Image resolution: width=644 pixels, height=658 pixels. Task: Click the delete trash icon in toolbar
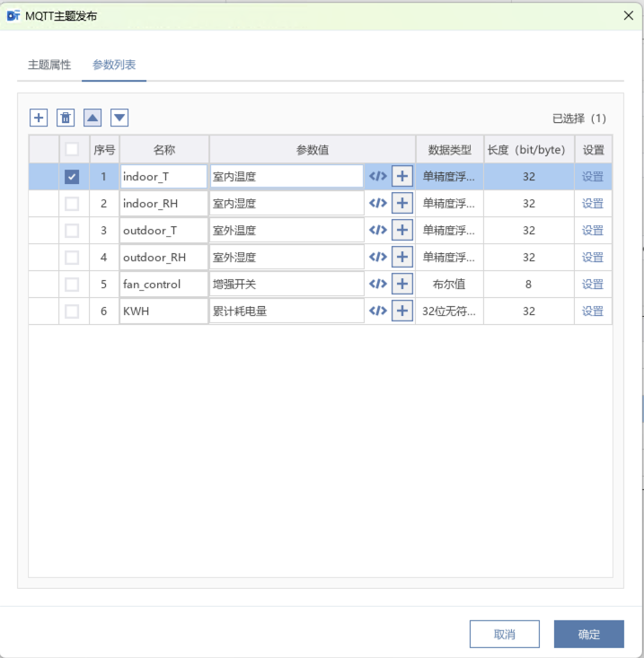point(66,118)
